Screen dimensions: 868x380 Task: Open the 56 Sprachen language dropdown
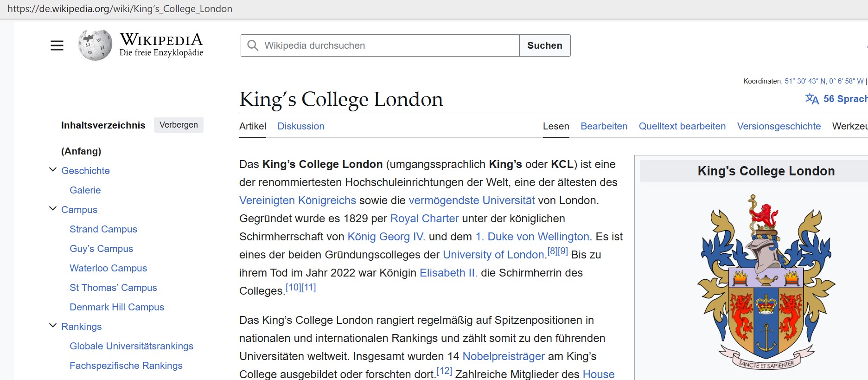[845, 99]
